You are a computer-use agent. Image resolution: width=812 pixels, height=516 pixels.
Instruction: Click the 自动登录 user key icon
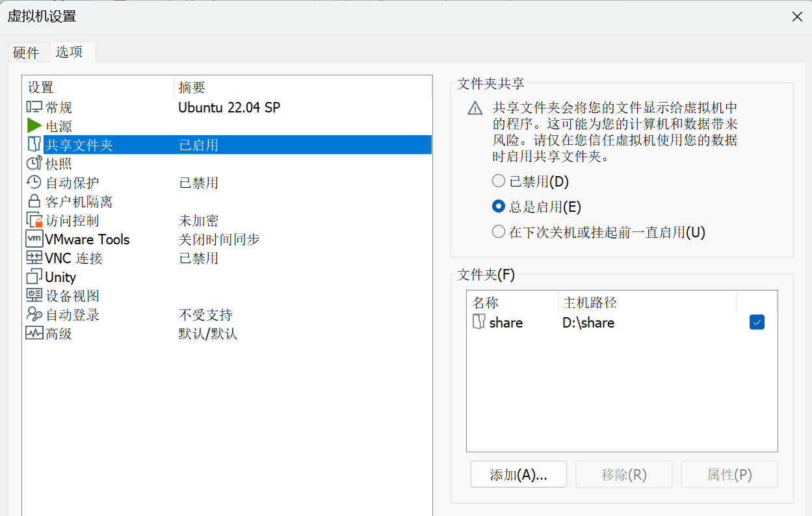[x=34, y=315]
